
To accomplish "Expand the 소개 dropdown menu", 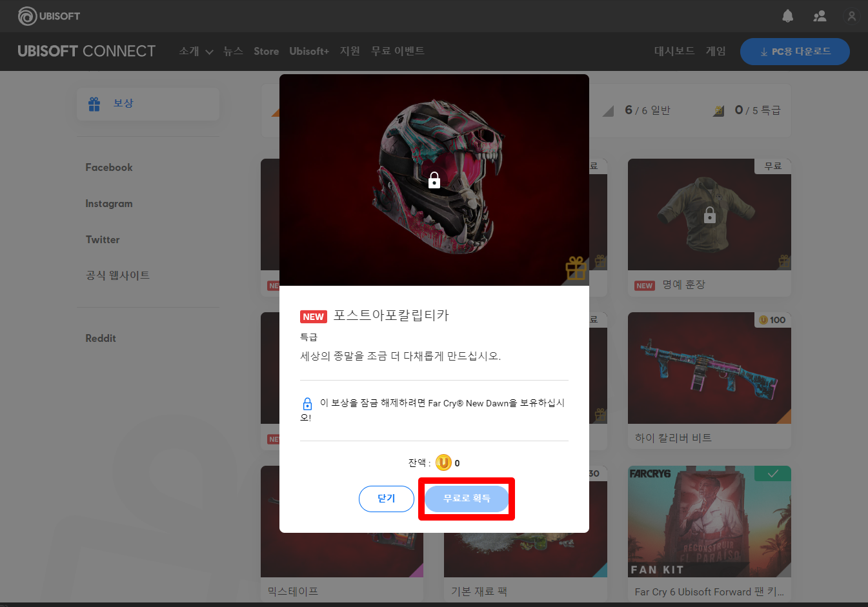I will click(196, 51).
